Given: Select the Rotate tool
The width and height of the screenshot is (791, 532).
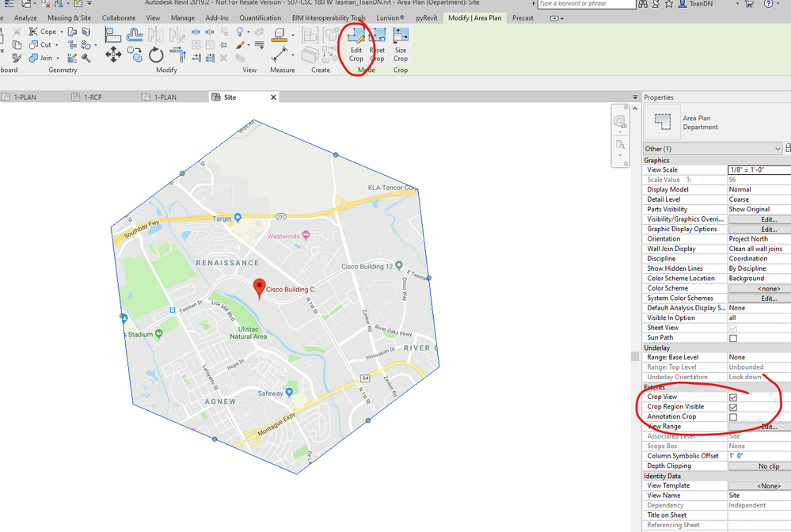Looking at the screenshot, I should [x=156, y=55].
